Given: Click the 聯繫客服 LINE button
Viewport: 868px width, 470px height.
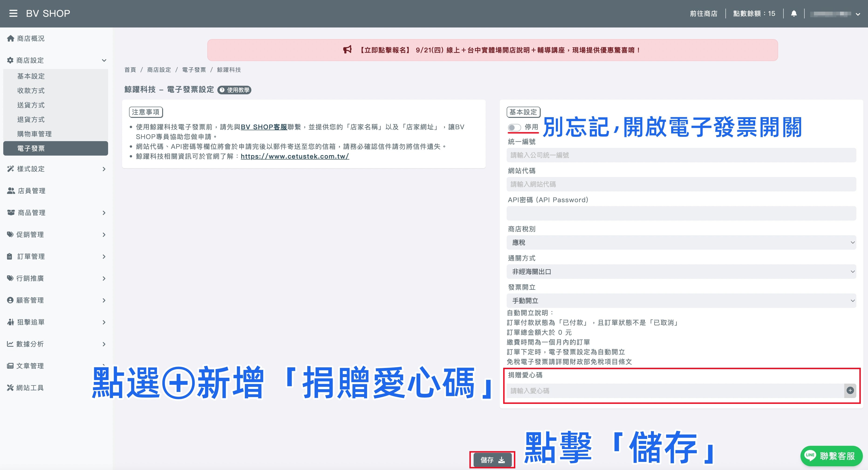Looking at the screenshot, I should click(x=831, y=456).
